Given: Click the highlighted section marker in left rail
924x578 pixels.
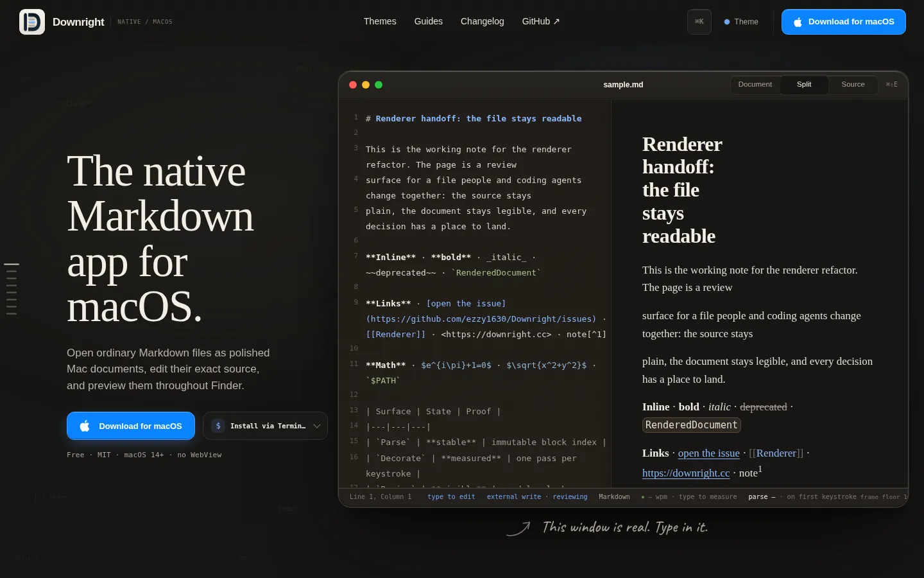Looking at the screenshot, I should point(12,264).
